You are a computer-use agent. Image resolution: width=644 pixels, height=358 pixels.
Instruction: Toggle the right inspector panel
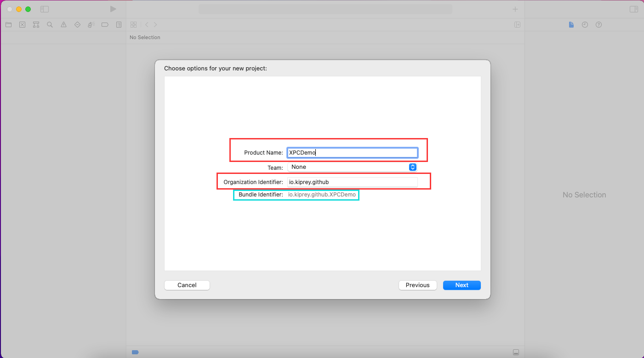(633, 9)
